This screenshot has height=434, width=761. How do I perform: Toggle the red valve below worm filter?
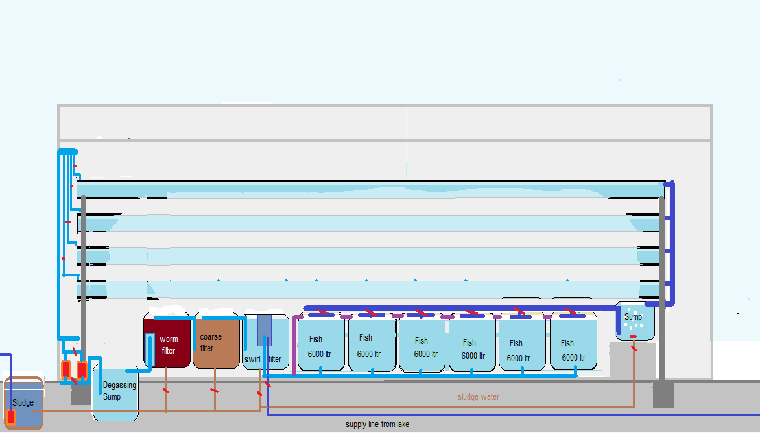pos(165,391)
